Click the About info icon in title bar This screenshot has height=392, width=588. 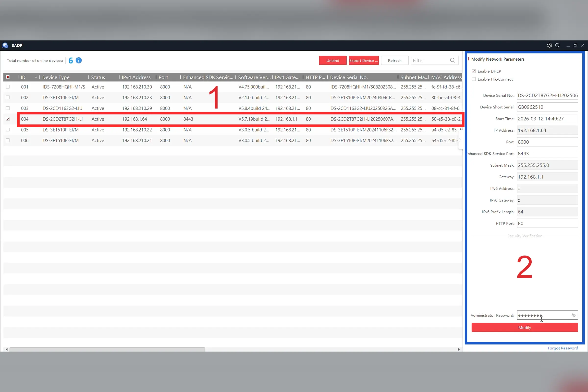point(557,45)
